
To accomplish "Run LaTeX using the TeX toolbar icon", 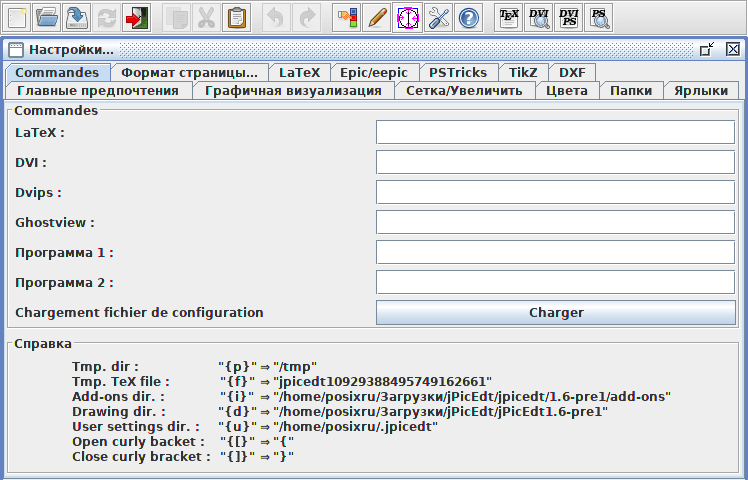I will pos(509,18).
